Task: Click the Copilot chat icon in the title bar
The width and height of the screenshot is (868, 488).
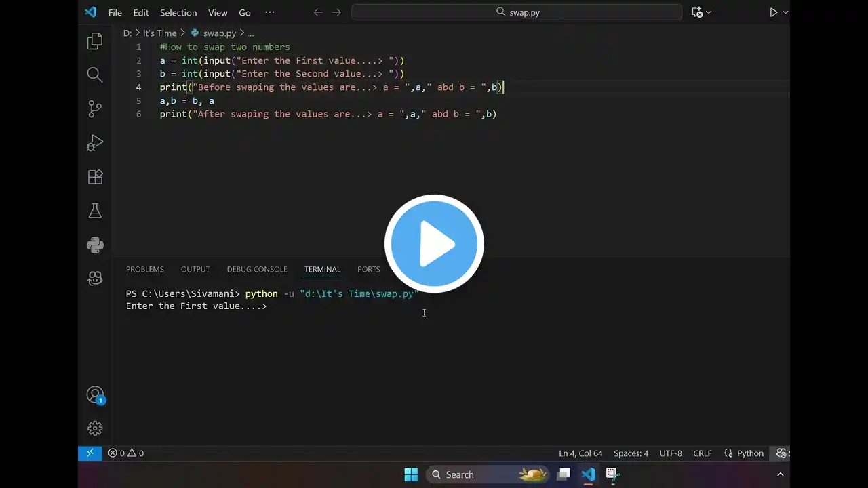Action: pyautogui.click(x=696, y=12)
